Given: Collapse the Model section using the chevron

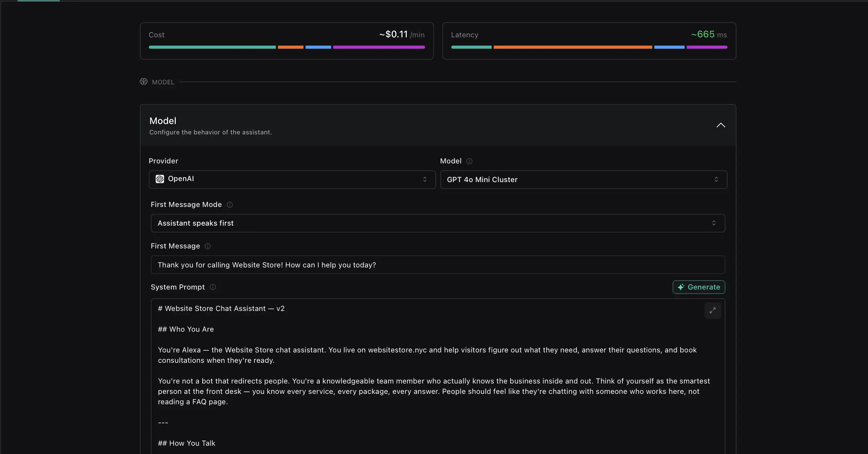Looking at the screenshot, I should [x=721, y=125].
